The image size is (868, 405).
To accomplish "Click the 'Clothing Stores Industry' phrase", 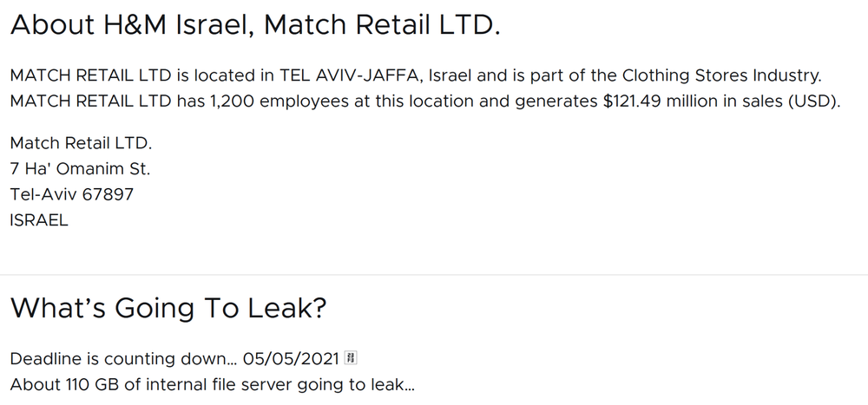I will [721, 75].
